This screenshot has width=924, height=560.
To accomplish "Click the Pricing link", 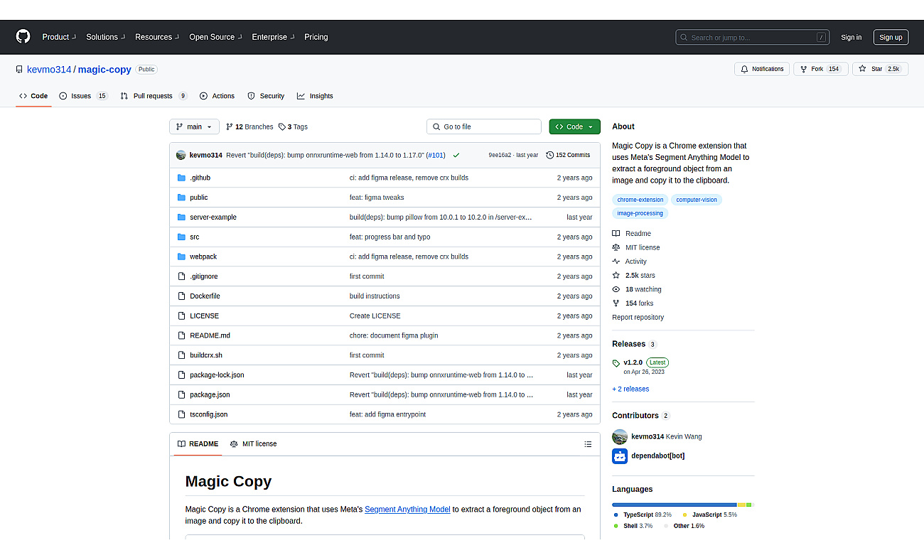I will coord(316,37).
